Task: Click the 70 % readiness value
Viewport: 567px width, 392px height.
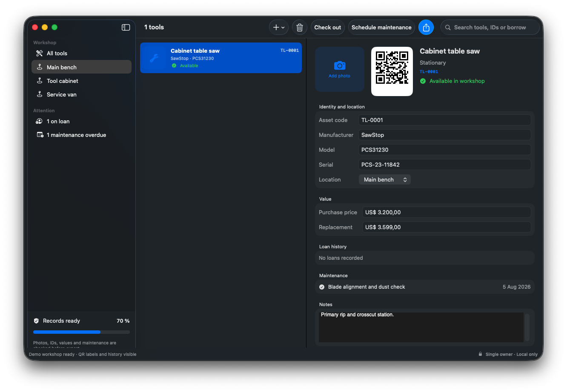Action: pos(123,321)
